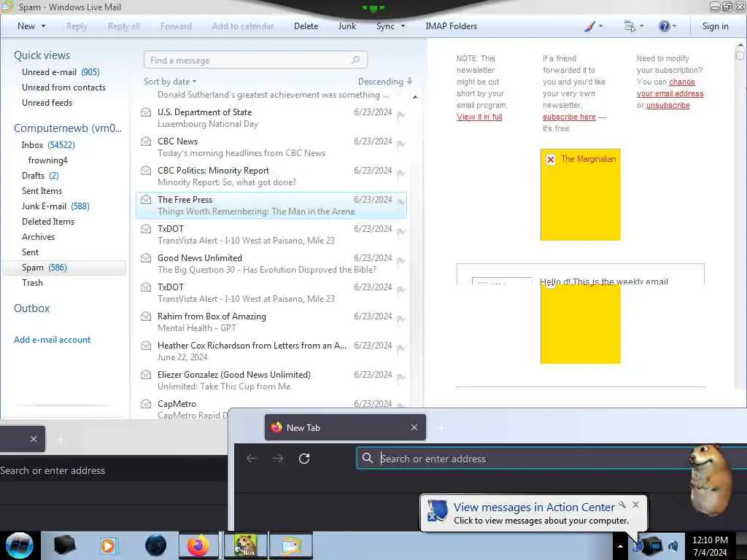
Task: Click the broken Marginalian image placeholder
Action: click(x=580, y=194)
